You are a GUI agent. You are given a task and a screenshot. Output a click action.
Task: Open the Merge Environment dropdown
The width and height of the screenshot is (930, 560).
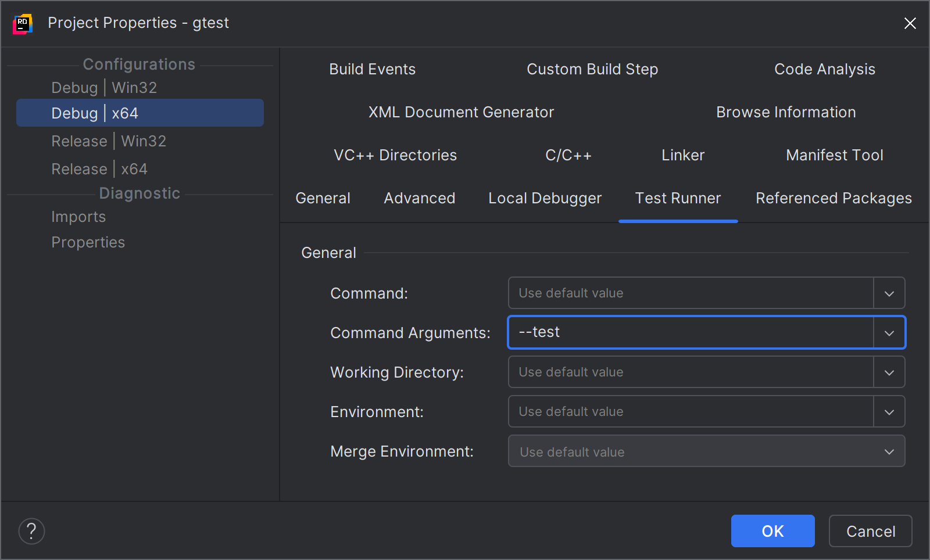889,451
